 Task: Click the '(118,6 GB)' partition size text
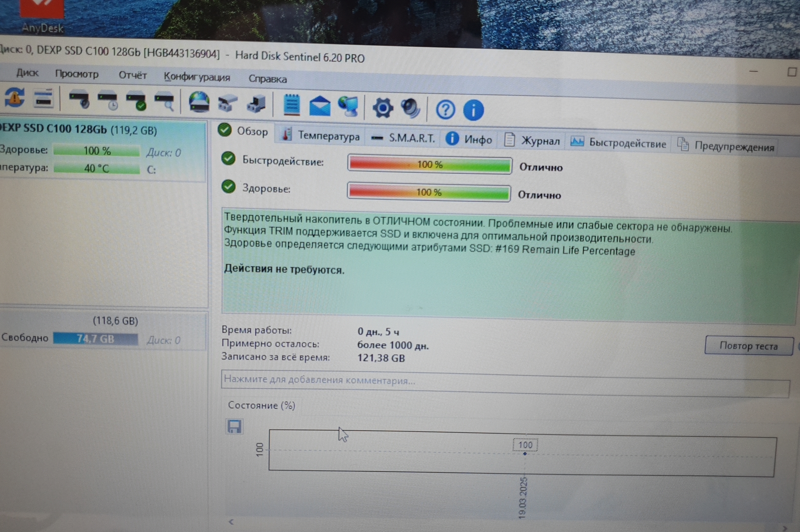[x=115, y=321]
